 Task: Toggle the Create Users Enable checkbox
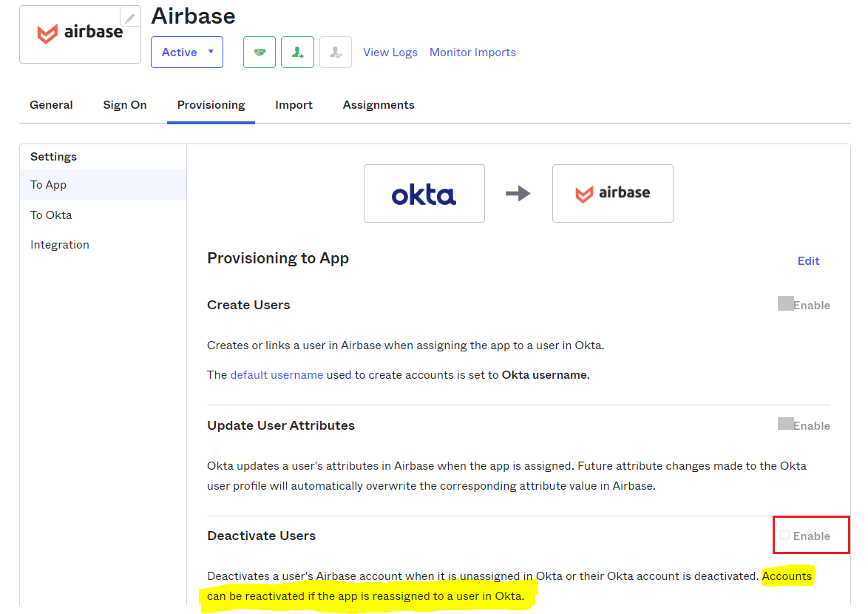point(785,304)
